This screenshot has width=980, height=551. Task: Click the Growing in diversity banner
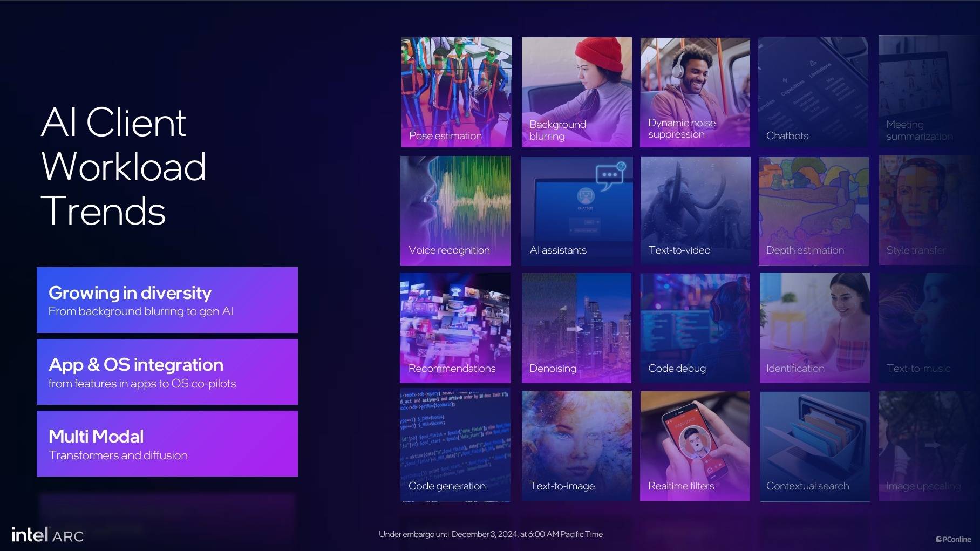[x=167, y=300]
